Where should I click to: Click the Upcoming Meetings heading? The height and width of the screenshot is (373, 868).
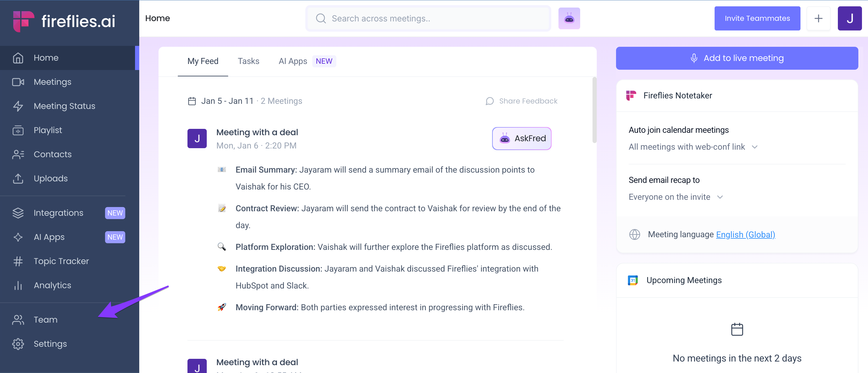(684, 280)
